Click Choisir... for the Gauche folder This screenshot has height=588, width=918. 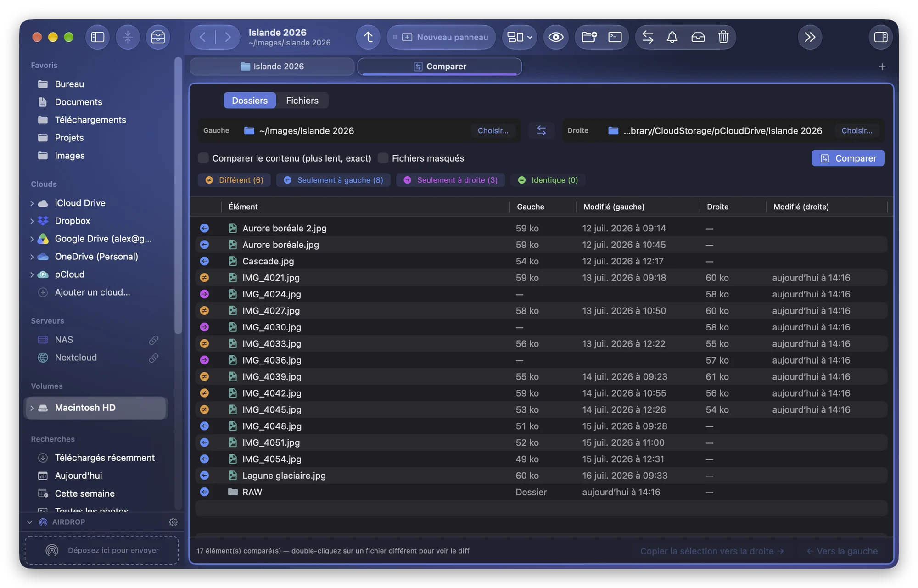(493, 131)
